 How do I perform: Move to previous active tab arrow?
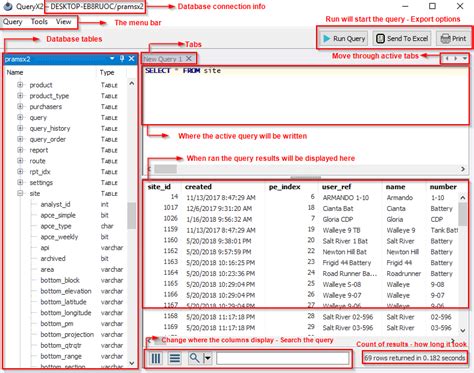(447, 59)
